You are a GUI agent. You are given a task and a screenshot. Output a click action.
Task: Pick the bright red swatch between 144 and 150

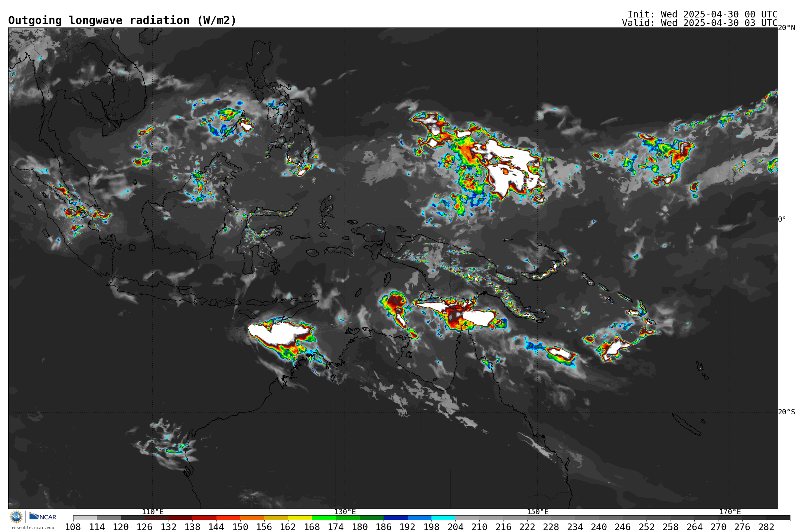(x=228, y=518)
